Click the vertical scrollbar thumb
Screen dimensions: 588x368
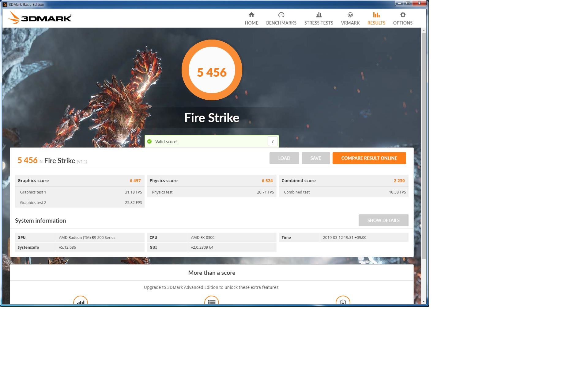tap(424, 146)
